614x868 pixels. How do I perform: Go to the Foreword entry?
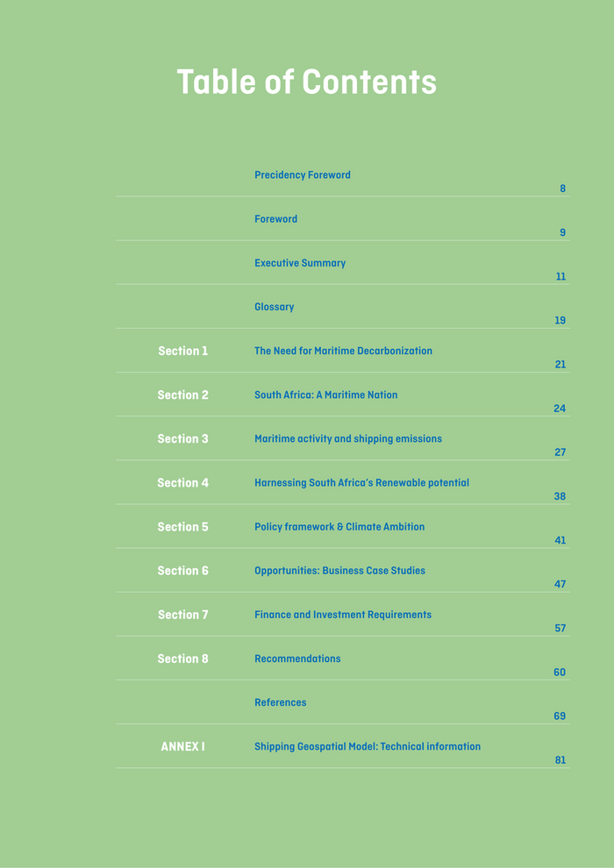pos(275,219)
